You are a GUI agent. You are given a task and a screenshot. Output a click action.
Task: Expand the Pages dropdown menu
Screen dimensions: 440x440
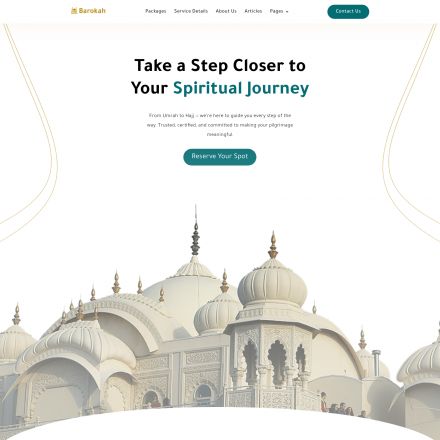(279, 11)
